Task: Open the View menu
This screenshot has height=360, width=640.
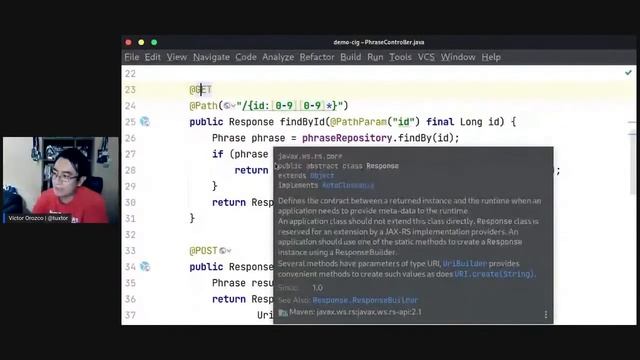Action: point(177,57)
